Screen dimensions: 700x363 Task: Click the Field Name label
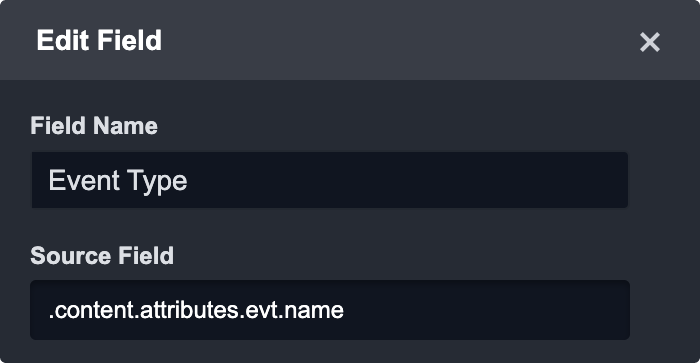(94, 125)
